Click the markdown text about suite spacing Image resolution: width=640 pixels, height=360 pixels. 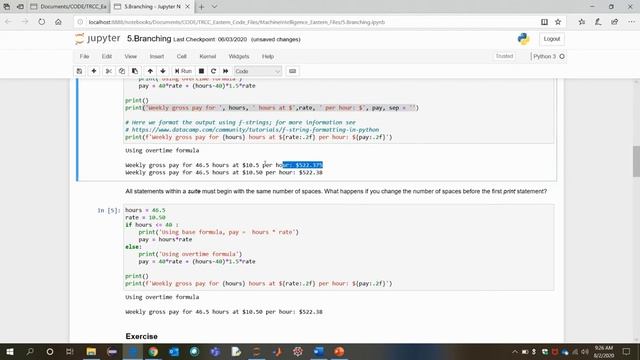pos(336,191)
